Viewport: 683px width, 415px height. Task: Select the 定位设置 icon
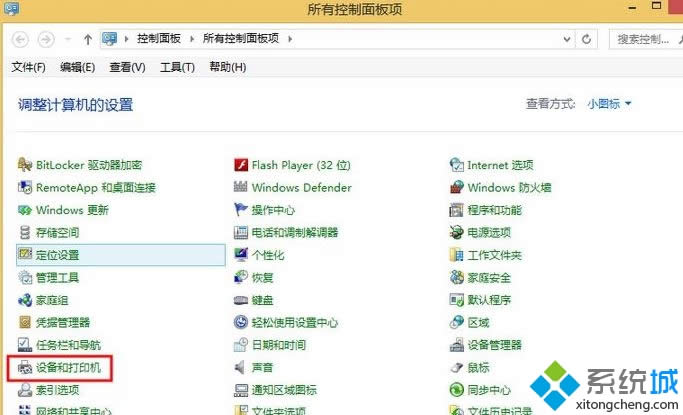[x=25, y=254]
